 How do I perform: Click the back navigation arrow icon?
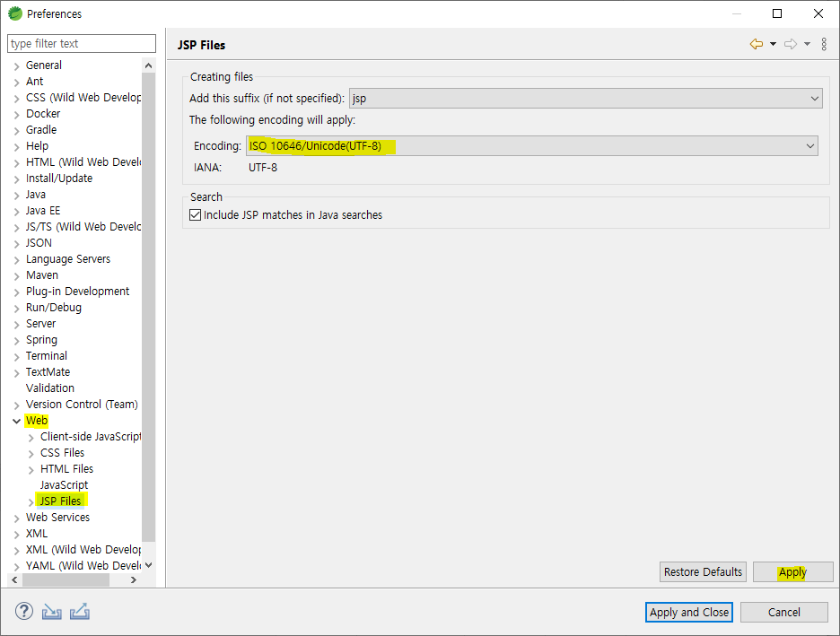(757, 44)
